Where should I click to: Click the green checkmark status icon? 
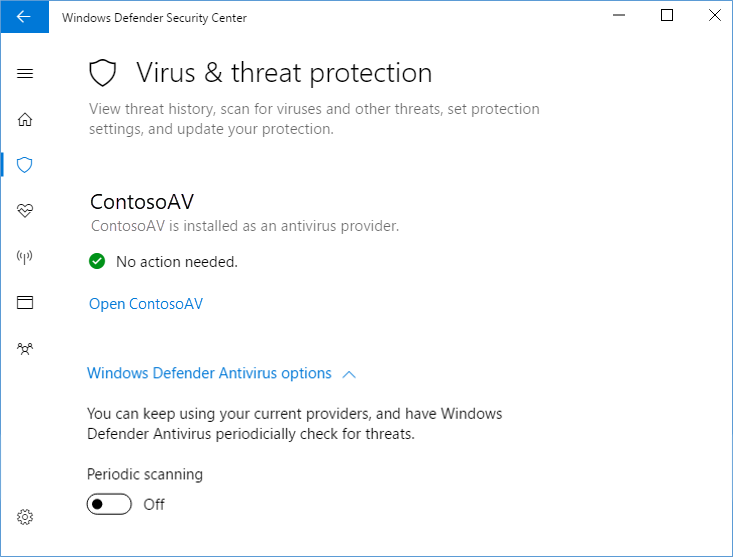pyautogui.click(x=97, y=262)
